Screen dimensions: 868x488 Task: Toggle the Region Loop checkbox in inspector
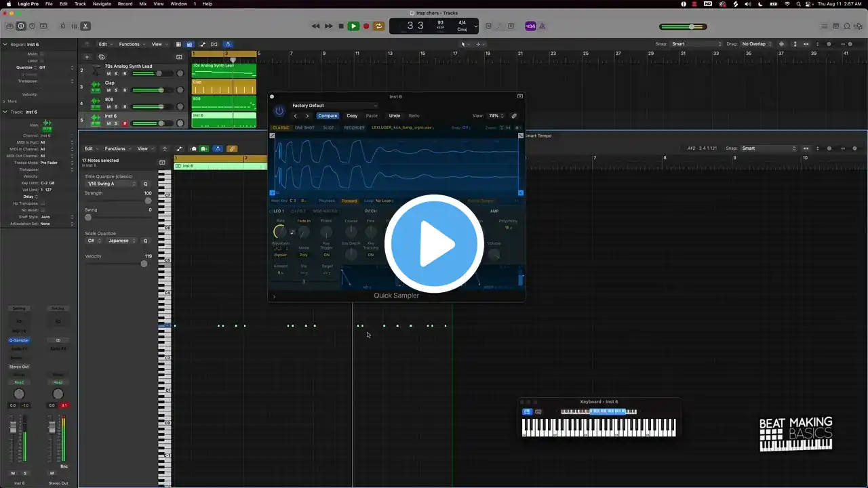click(42, 60)
